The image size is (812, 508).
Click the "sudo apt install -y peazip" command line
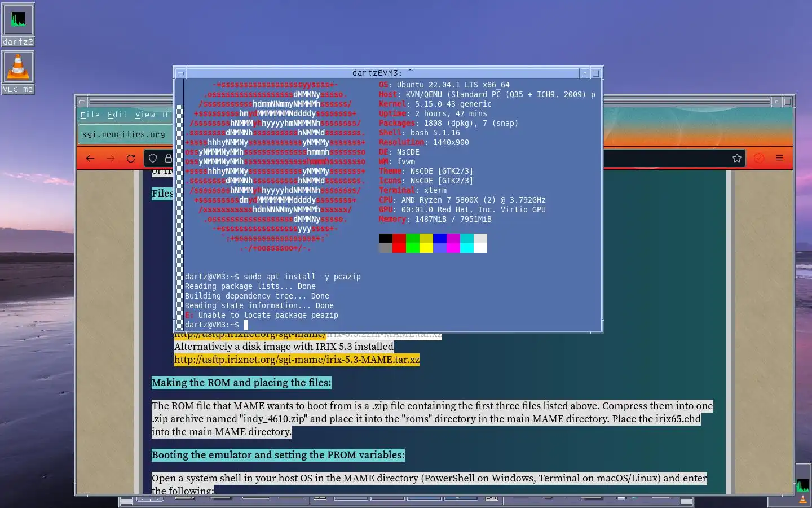pyautogui.click(x=273, y=277)
